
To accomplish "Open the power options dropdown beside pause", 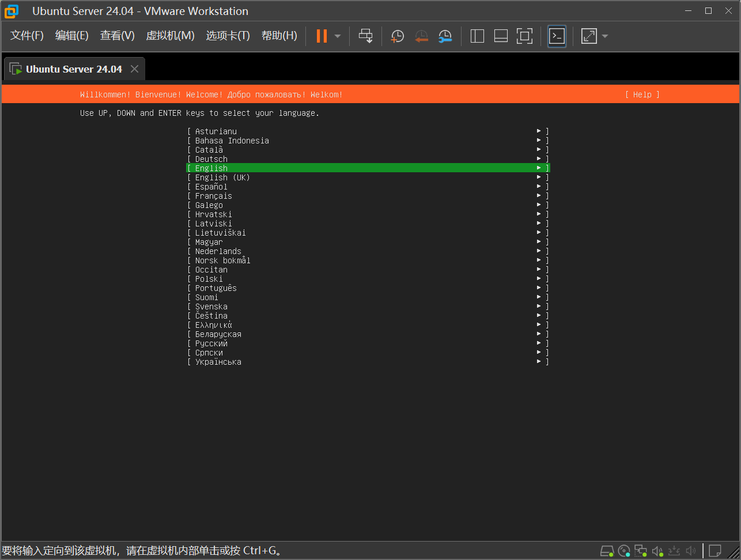I will [338, 36].
